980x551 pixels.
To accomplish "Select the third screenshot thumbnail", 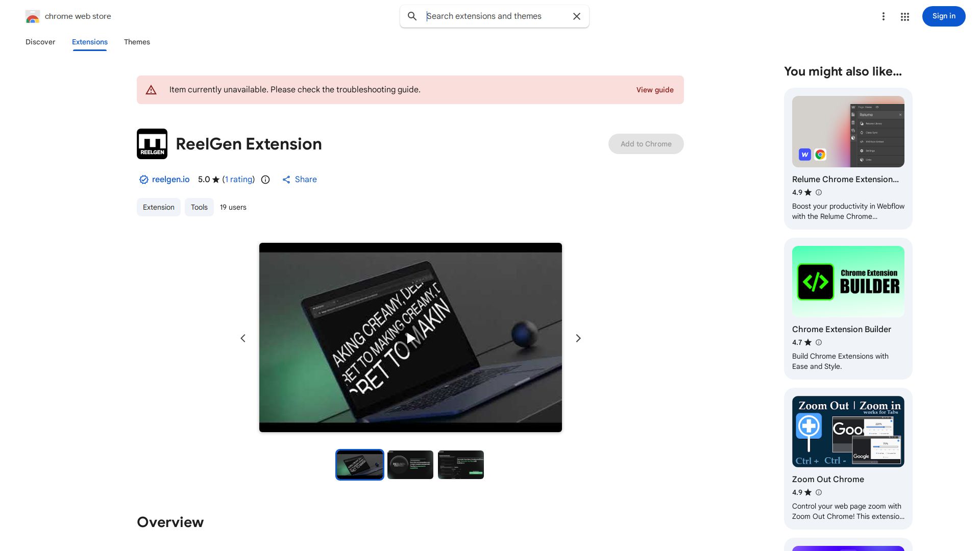I will 461,465.
